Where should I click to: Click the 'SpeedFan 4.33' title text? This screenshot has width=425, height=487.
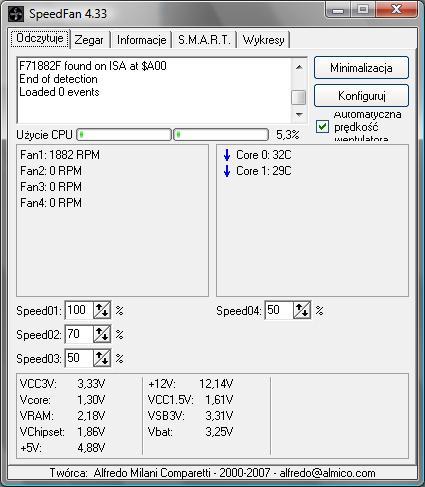click(68, 14)
